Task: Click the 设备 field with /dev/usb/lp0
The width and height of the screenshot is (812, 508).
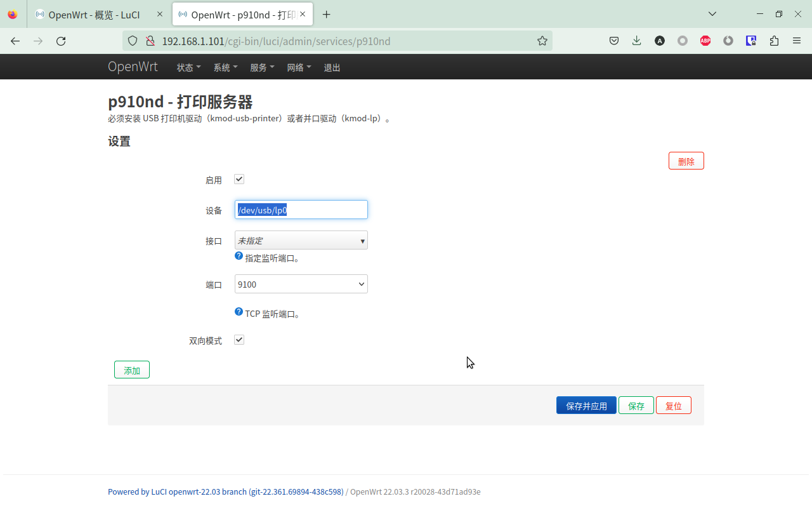Action: tap(301, 210)
